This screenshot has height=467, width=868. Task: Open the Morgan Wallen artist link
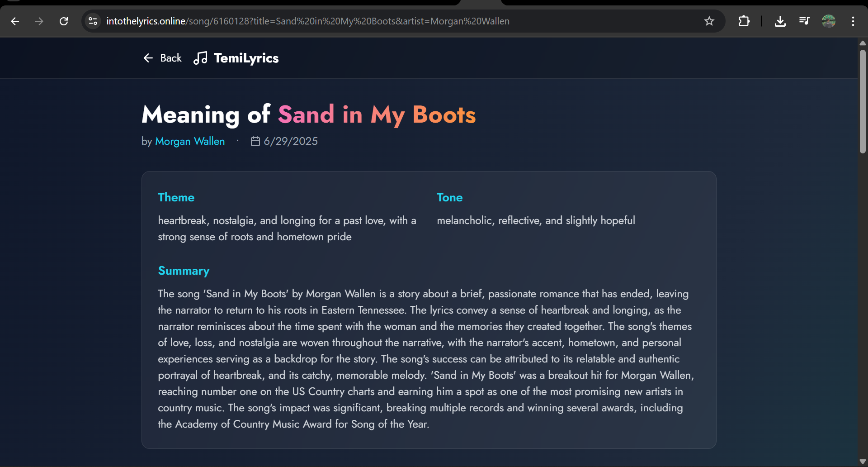click(x=190, y=141)
